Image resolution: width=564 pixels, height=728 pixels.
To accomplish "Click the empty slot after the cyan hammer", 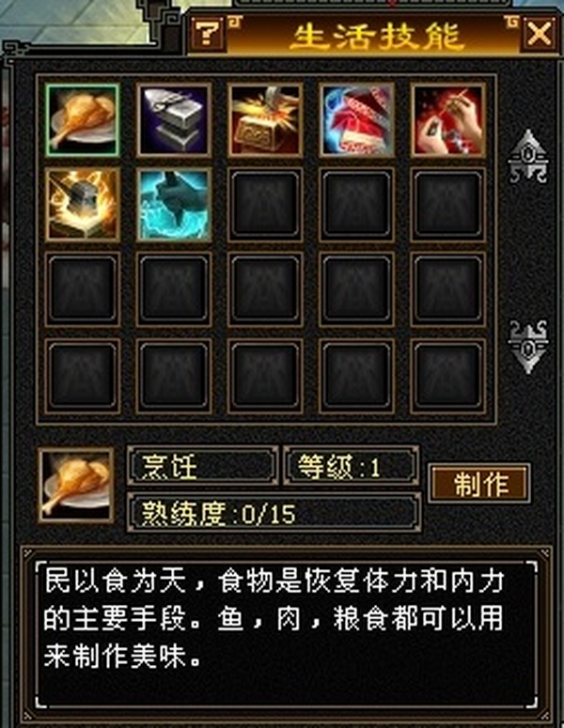I will click(x=265, y=205).
